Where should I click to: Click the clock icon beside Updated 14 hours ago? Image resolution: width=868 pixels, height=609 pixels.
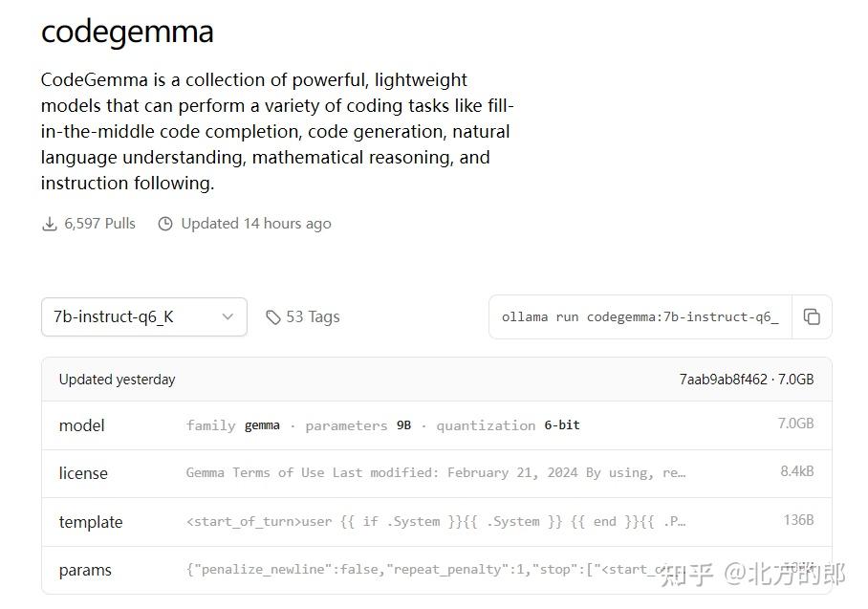pyautogui.click(x=164, y=223)
